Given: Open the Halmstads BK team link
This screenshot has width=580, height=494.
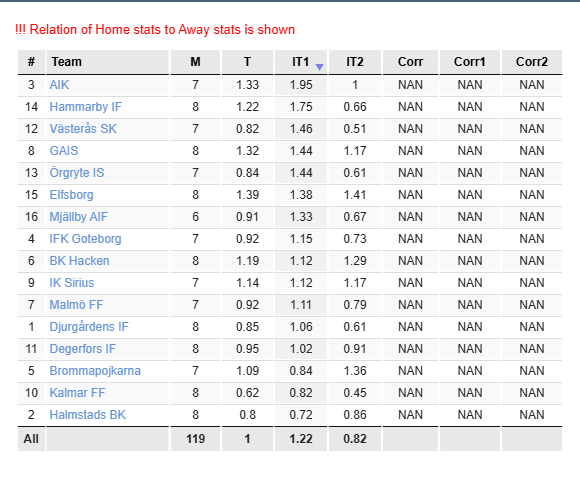Looking at the screenshot, I should [x=88, y=415].
